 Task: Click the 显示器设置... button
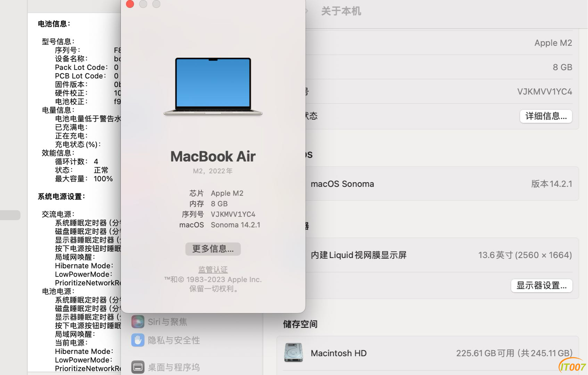click(x=541, y=285)
